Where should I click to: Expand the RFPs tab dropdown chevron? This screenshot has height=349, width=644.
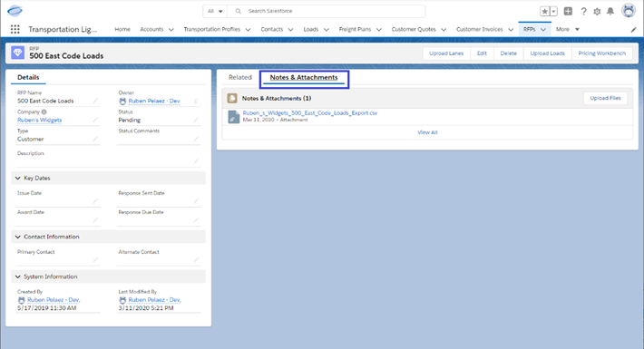(x=543, y=30)
